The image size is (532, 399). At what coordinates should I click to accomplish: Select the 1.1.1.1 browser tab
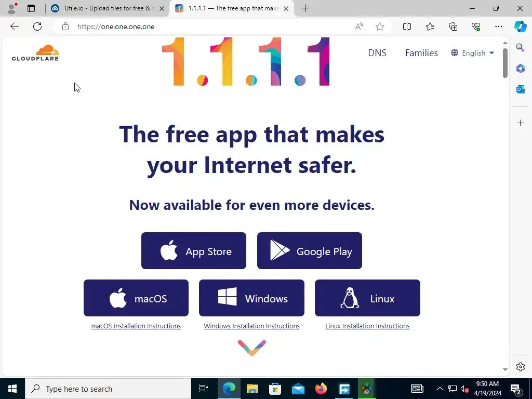coord(232,8)
